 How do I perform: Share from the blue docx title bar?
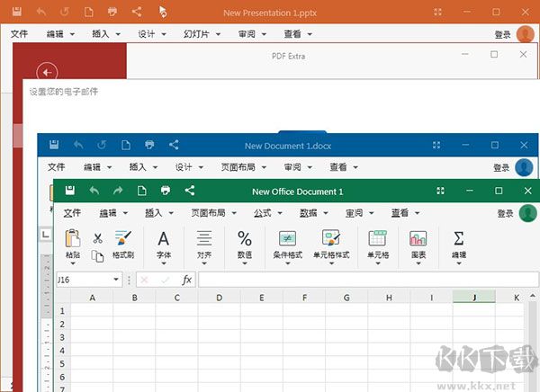pos(174,145)
